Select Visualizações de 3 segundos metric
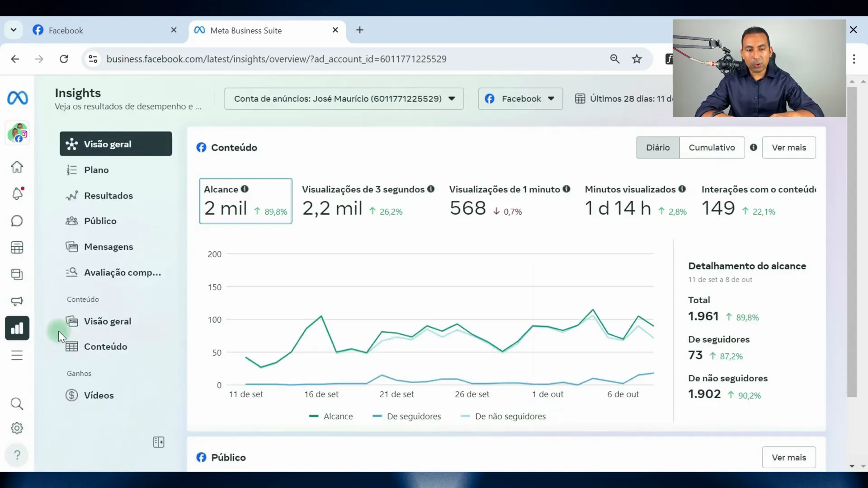The image size is (868, 488). click(x=368, y=201)
